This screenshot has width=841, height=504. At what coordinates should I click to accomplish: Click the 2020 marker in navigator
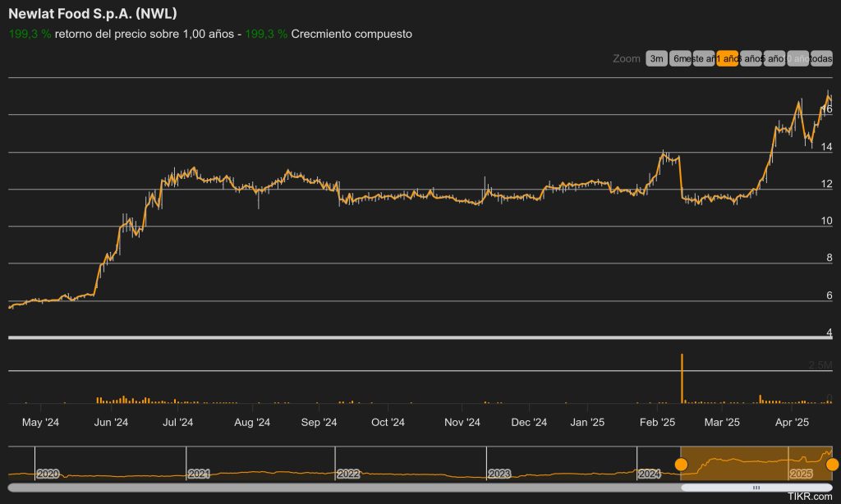coord(48,474)
